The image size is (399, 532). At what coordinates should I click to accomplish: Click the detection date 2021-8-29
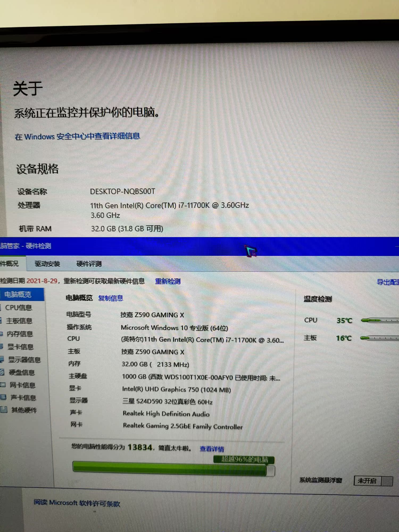pos(42,281)
